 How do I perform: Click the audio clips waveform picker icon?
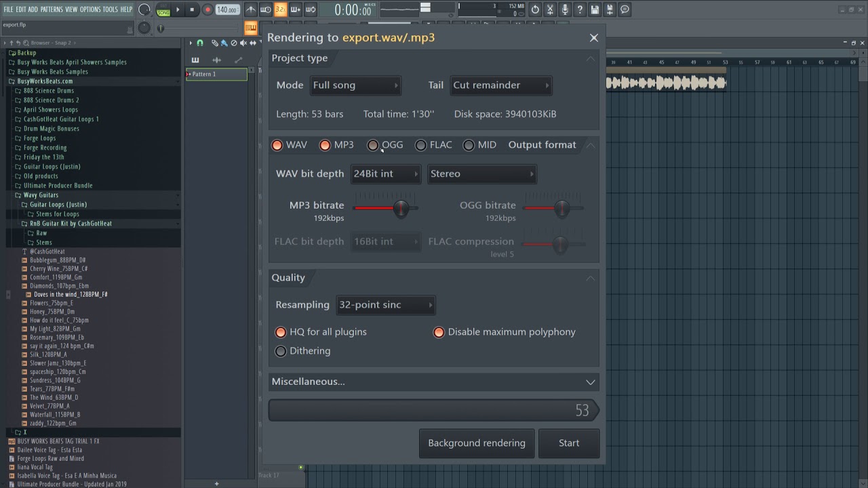217,60
